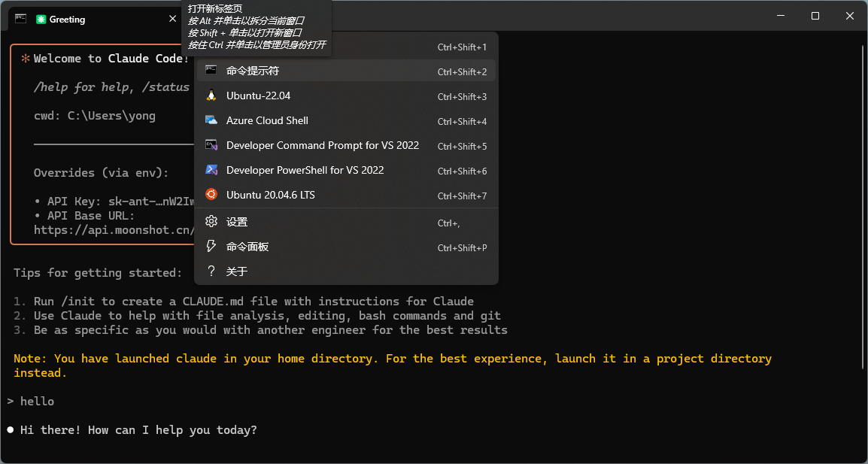Screen dimensions: 868x464
Task: Click the 'Welcome to Claude Code!' heading
Action: coord(111,58)
